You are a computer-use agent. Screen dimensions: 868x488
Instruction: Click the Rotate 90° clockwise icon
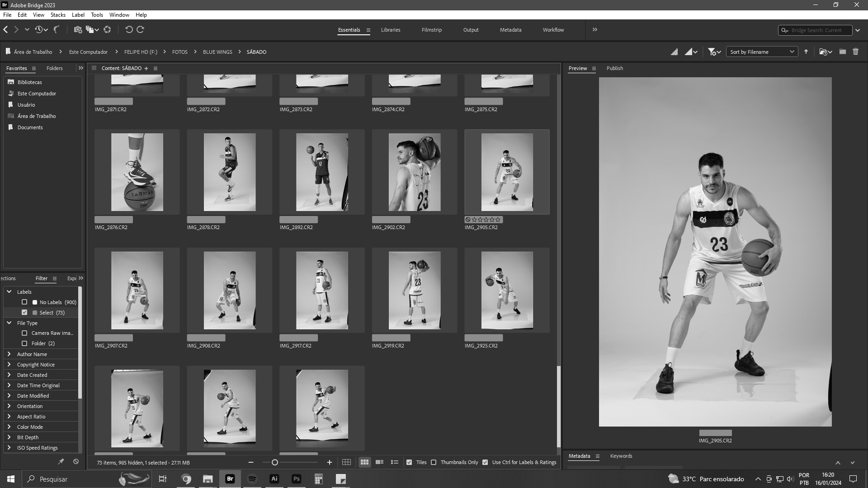click(140, 30)
